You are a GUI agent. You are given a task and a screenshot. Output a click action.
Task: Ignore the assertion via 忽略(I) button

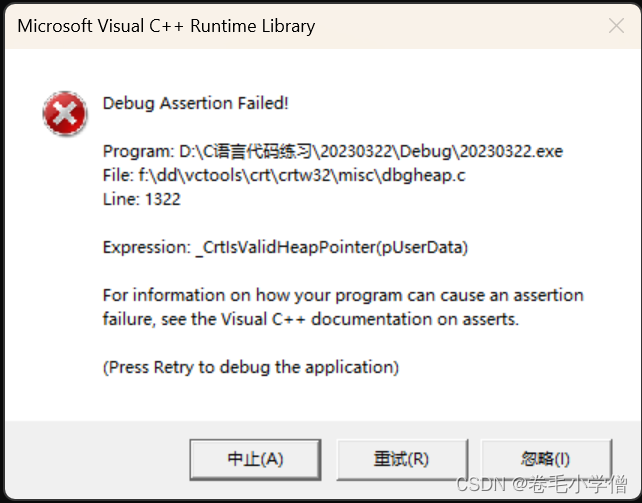click(546, 459)
